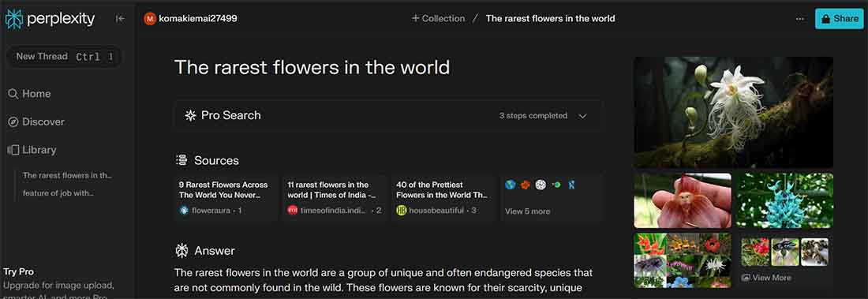The width and height of the screenshot is (868, 299).
Task: Click the red flower favicon in more sources
Action: 526,185
